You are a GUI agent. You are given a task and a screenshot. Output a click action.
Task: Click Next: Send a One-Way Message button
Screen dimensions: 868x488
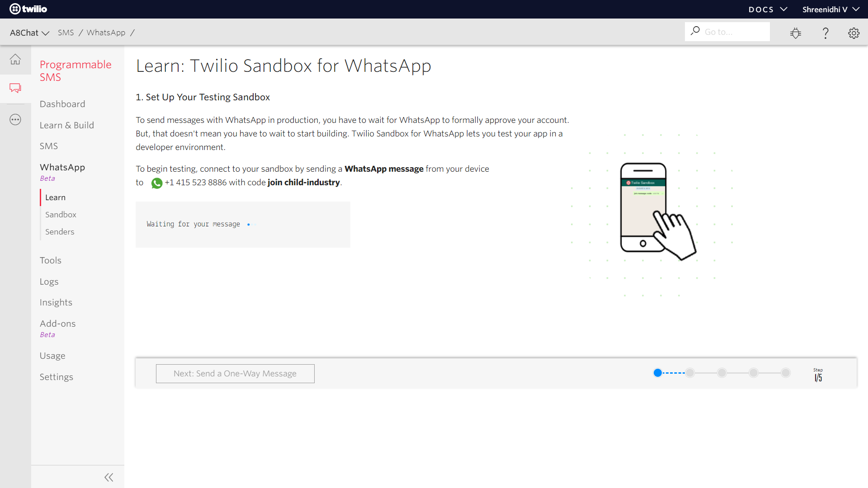[235, 374]
